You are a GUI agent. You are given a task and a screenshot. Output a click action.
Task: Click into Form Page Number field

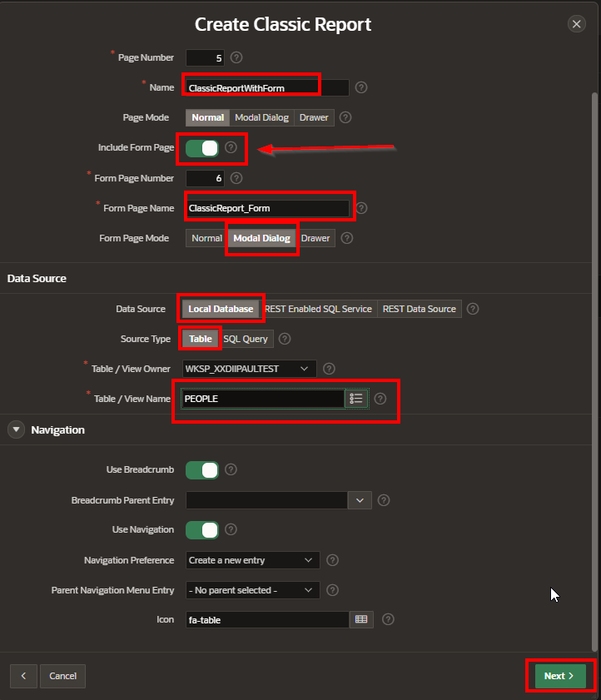pyautogui.click(x=205, y=179)
